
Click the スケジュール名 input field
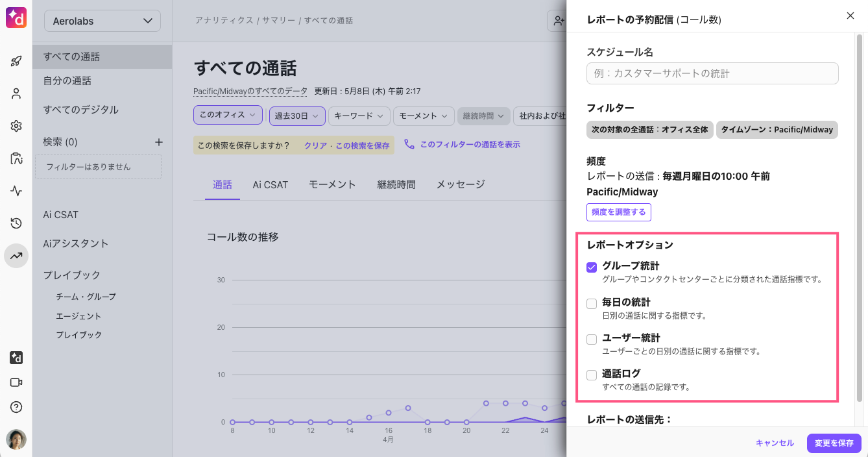tap(712, 73)
